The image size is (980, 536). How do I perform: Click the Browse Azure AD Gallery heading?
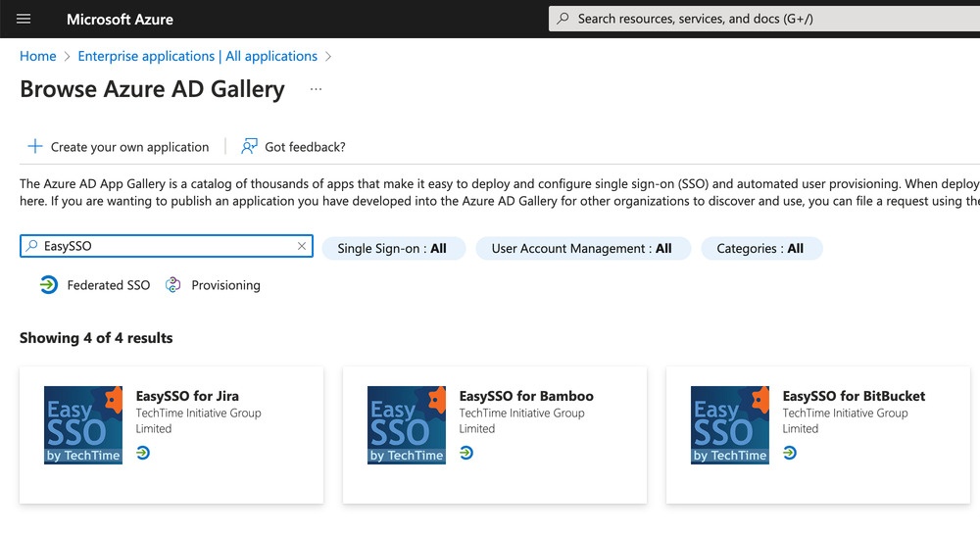(x=152, y=89)
